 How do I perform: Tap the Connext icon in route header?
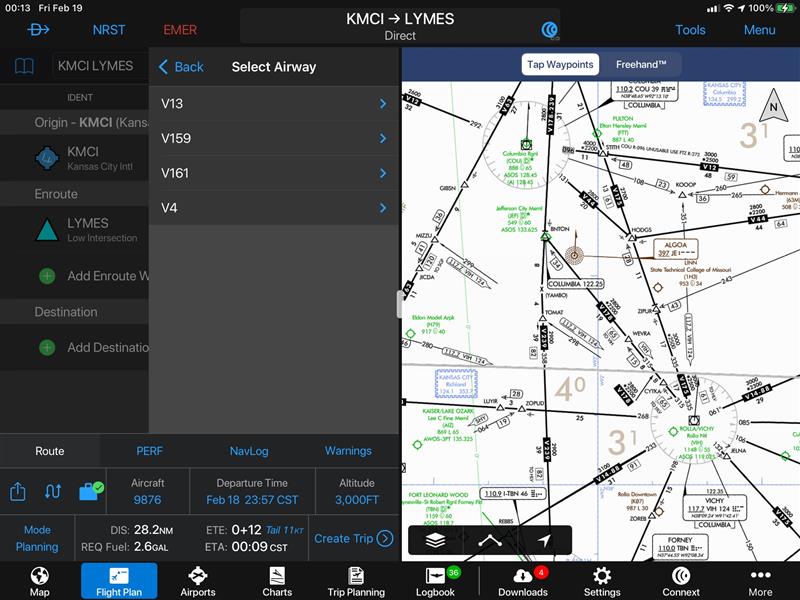(x=549, y=31)
